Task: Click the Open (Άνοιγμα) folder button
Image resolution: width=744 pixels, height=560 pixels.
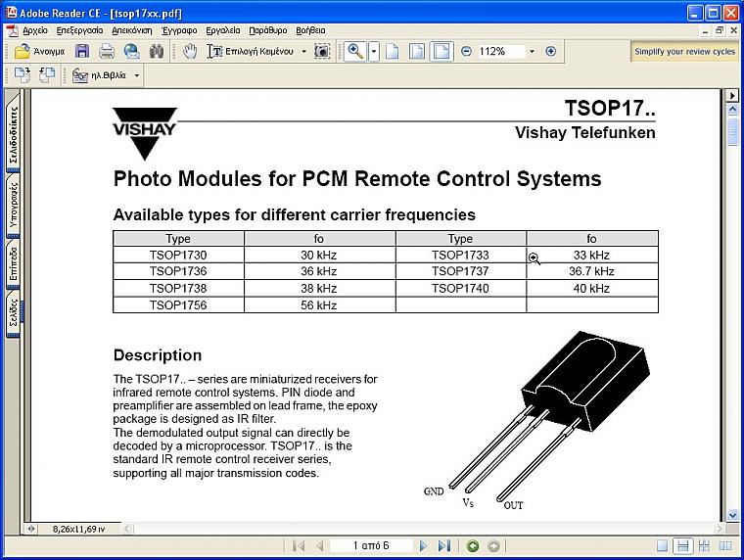Action: [x=39, y=51]
